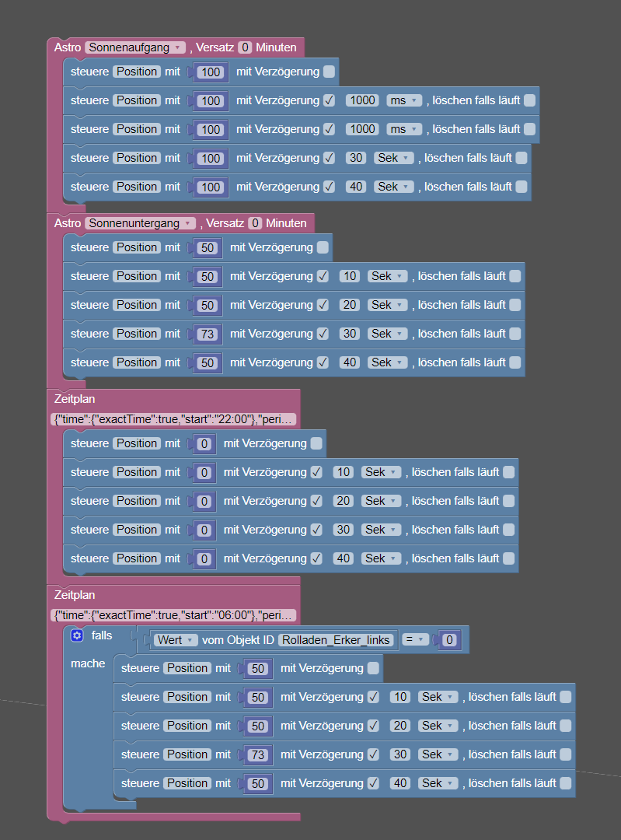Open the Sek unit dropdown on the Sonnenaufgang 40 row
This screenshot has height=840, width=621.
393,187
